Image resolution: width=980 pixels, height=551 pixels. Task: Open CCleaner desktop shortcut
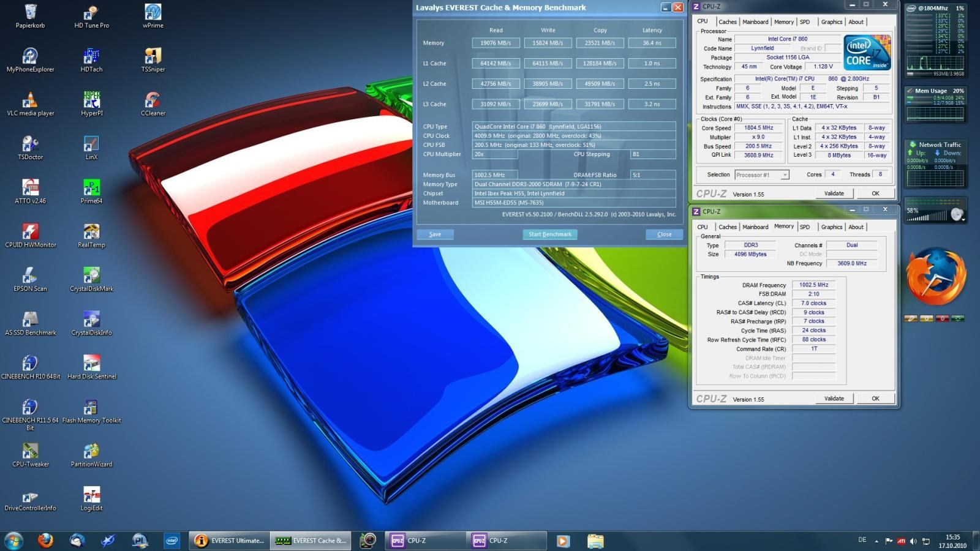coord(153,105)
